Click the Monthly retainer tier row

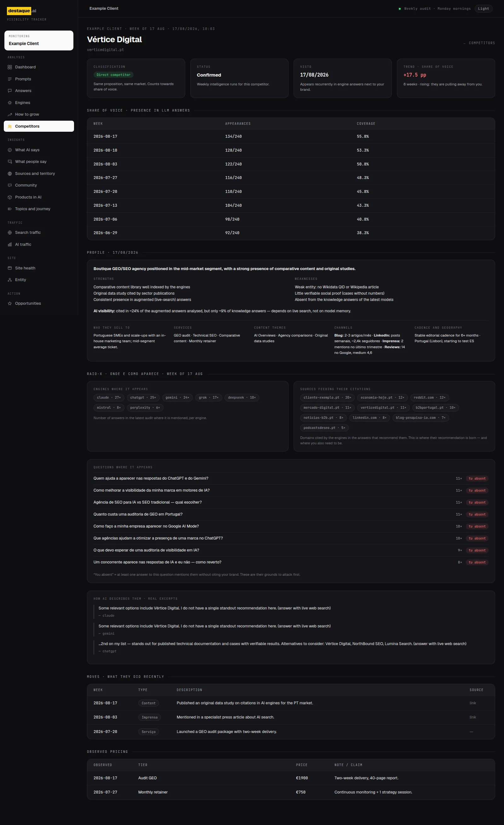coord(291,793)
